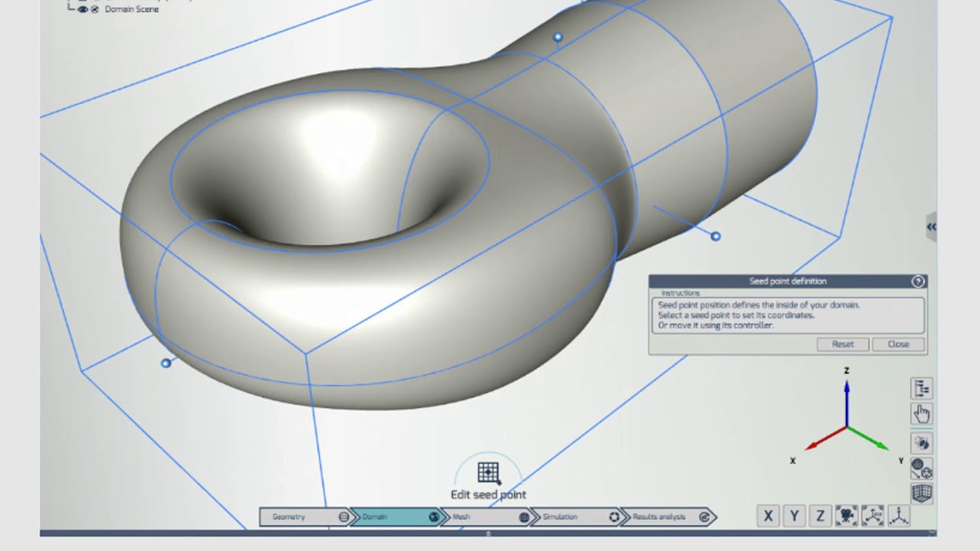Viewport: 980px width, 551px height.
Task: Click the Seed point definition title bar
Action: [x=788, y=282]
